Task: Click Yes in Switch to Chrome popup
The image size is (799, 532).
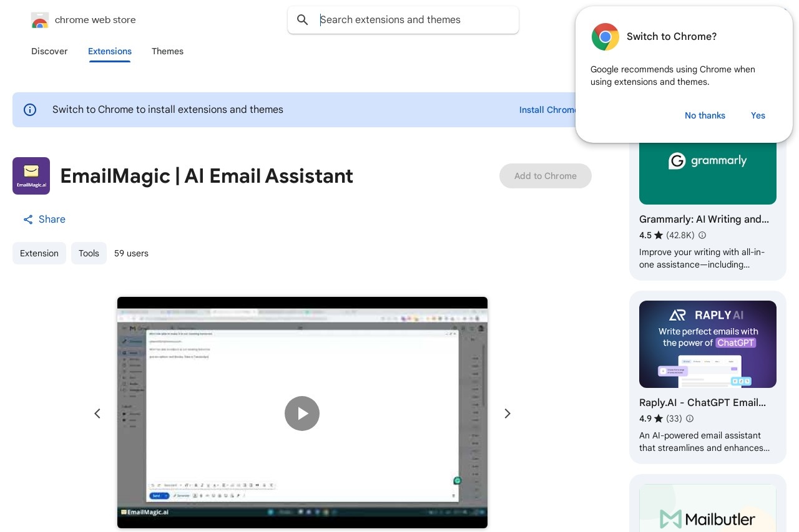Action: click(758, 115)
